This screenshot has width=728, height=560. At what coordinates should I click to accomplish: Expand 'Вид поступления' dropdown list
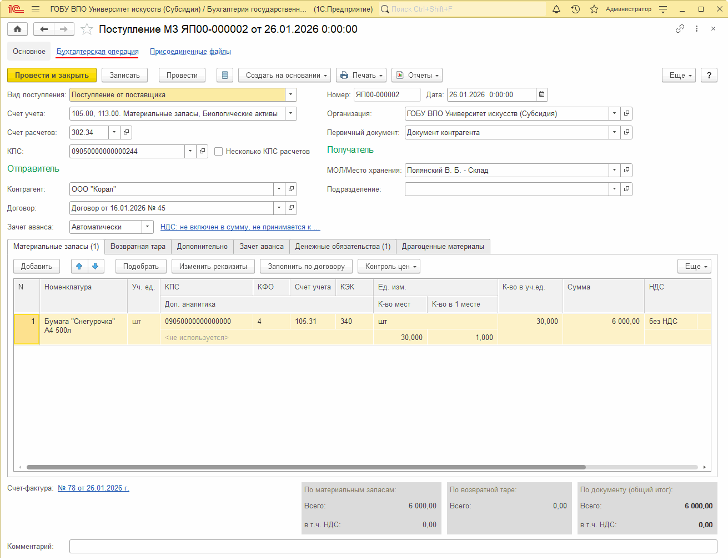[x=290, y=95]
